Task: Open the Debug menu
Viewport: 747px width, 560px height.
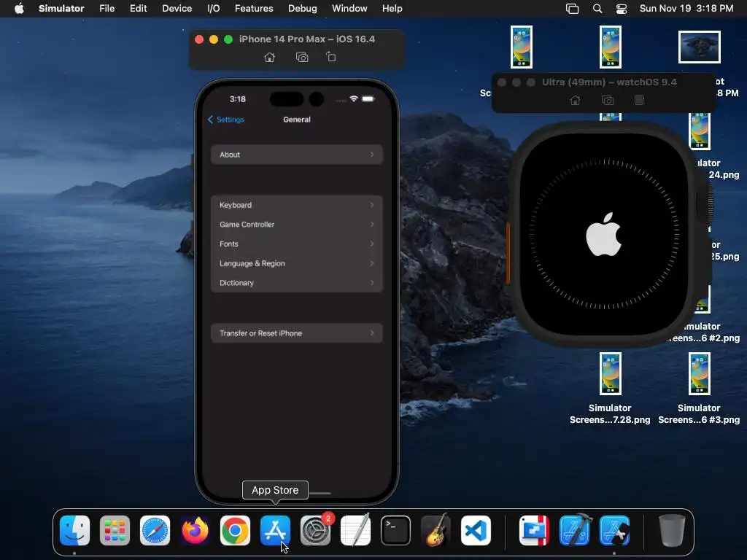Action: tap(303, 9)
